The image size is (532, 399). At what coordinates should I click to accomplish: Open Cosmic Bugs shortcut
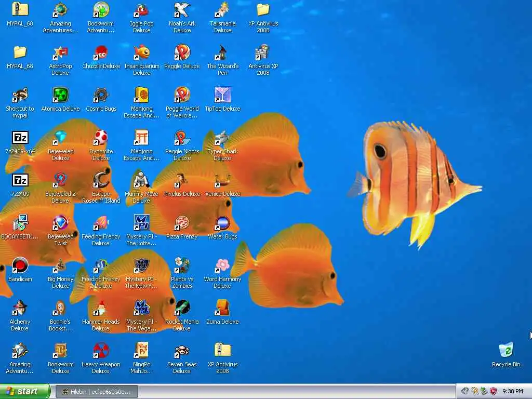101,100
